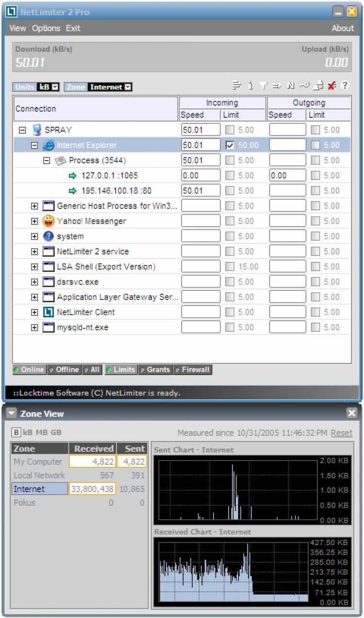Click the NetLimiter 2 service window icon
Image resolution: width=364 pixels, height=618 pixels.
pos(49,251)
